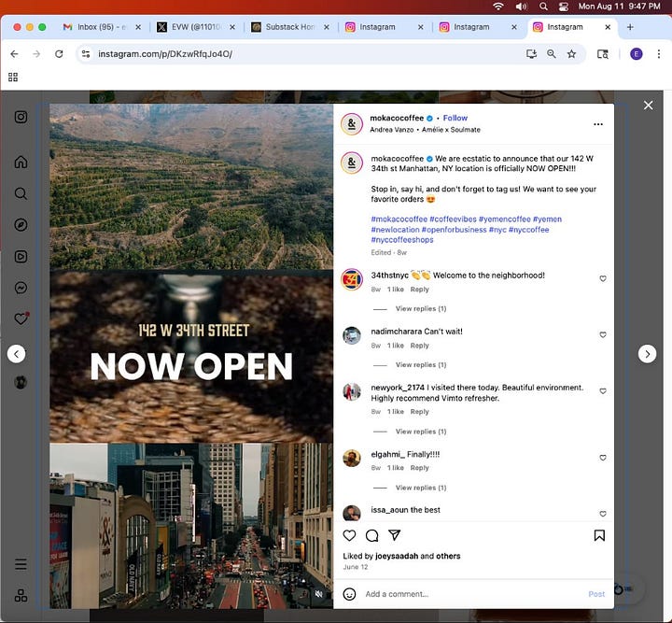Switch to the Gmail Inbox tab
This screenshot has width=672, height=623.
(102, 27)
